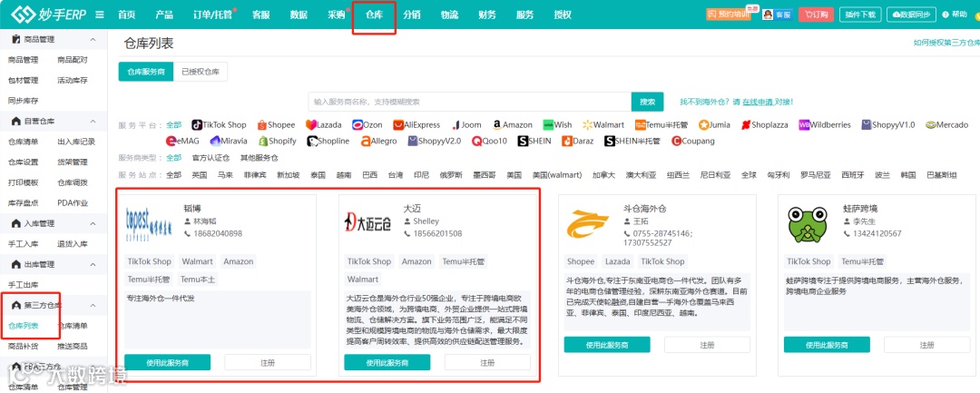Filter by Walmart platform
This screenshot has width=980, height=393.
(603, 125)
